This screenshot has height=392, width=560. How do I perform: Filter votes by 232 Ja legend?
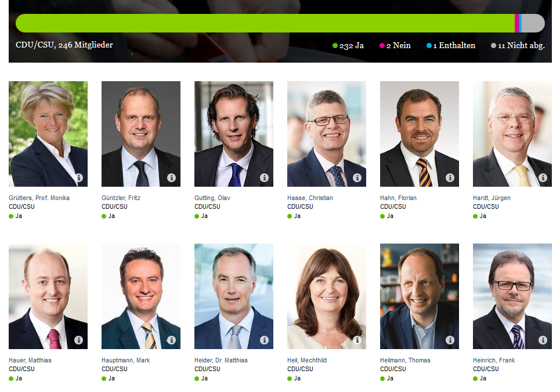point(348,46)
